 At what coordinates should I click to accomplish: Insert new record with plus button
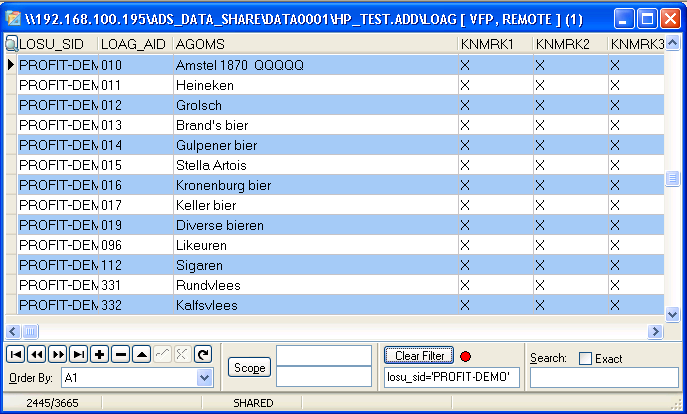click(x=99, y=354)
